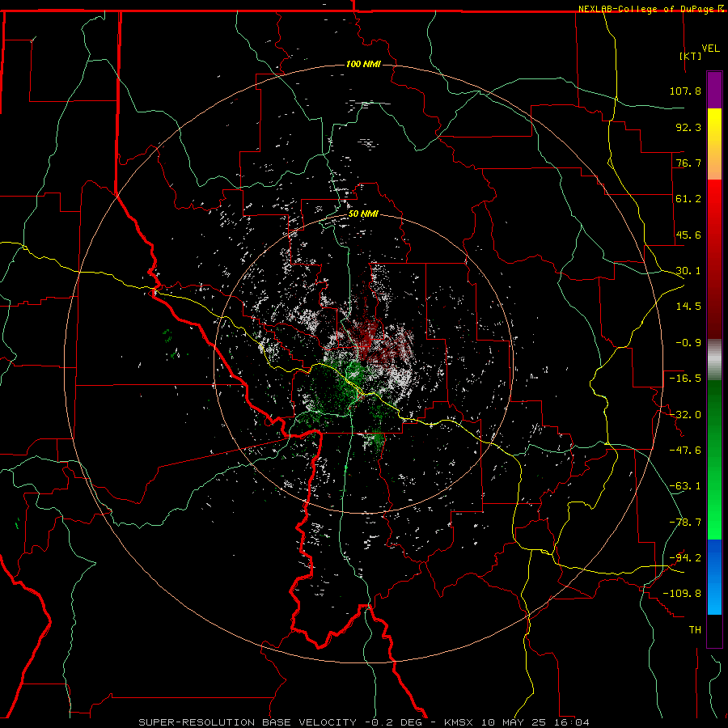Click the NEXLAB-College of DuPage watermark text
728x728 pixels.
[651, 9]
